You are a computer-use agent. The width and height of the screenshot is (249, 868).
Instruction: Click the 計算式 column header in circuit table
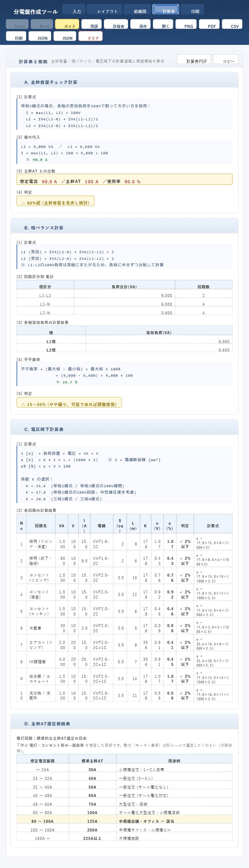tap(213, 524)
